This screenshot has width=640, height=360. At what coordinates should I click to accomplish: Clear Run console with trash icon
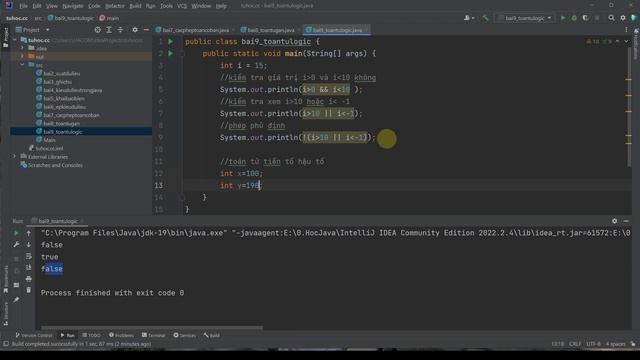[x=29, y=290]
